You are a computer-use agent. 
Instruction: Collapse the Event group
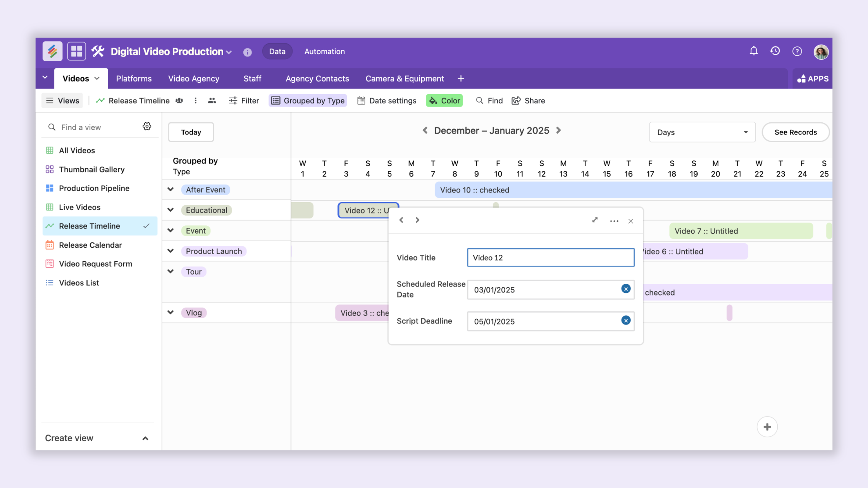(x=170, y=230)
